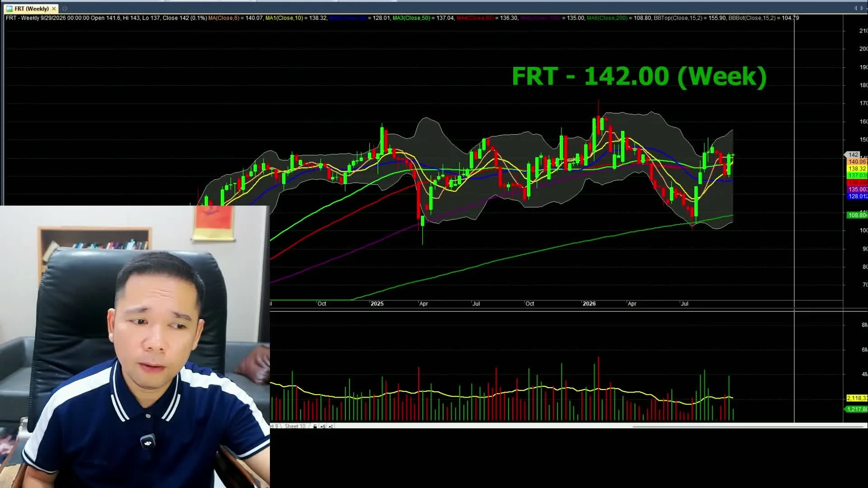Click the 2025 date axis label
The height and width of the screenshot is (488, 868).
coord(377,304)
